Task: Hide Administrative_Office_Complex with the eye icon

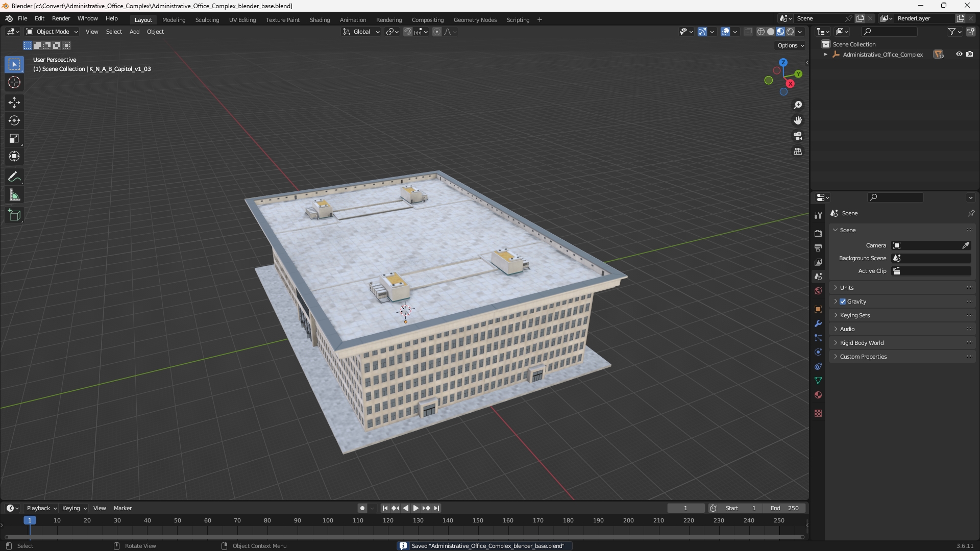Action: point(959,55)
